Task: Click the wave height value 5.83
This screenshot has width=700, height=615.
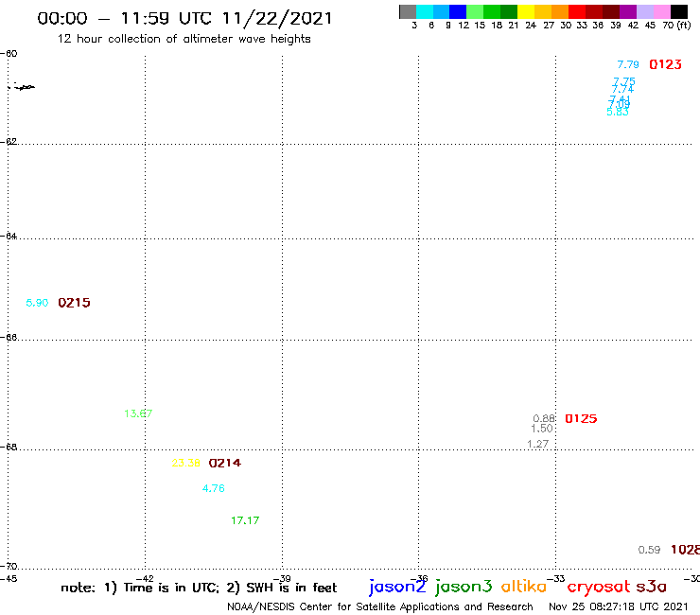Action: pos(618,112)
